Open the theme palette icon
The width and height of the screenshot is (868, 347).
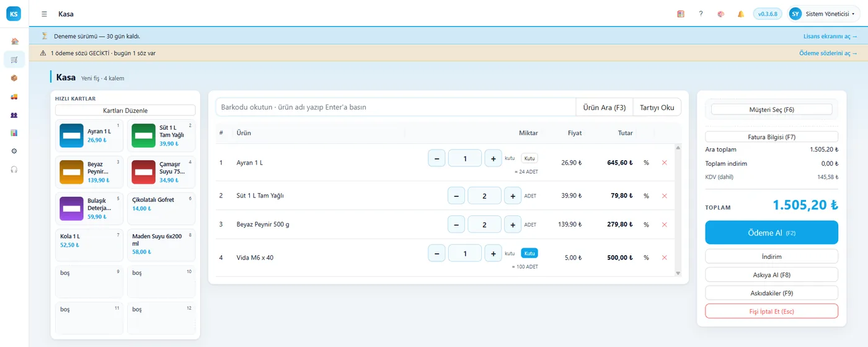pyautogui.click(x=720, y=14)
